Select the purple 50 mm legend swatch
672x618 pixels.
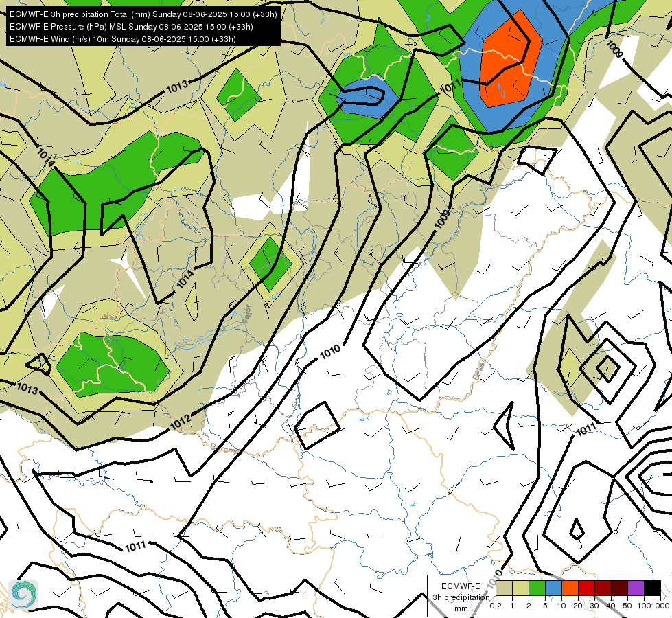[x=636, y=588]
